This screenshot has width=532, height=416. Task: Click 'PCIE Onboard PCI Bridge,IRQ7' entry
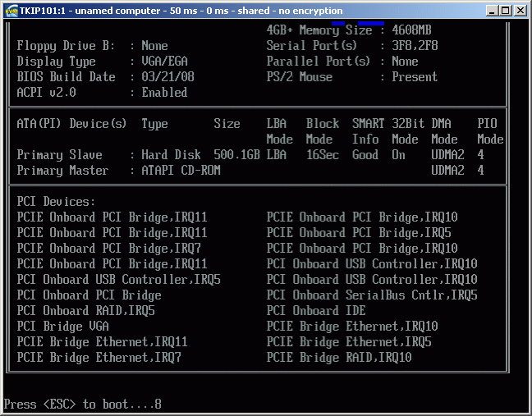coord(109,249)
